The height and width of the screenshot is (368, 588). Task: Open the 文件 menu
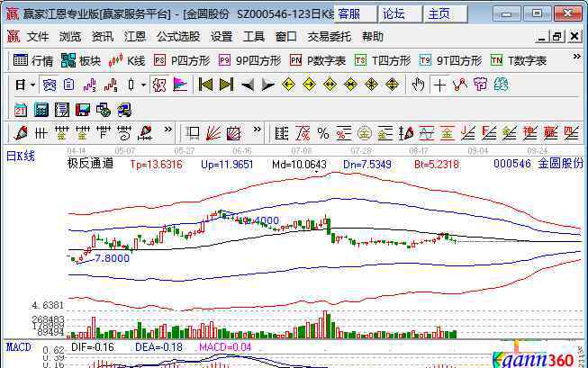point(38,37)
